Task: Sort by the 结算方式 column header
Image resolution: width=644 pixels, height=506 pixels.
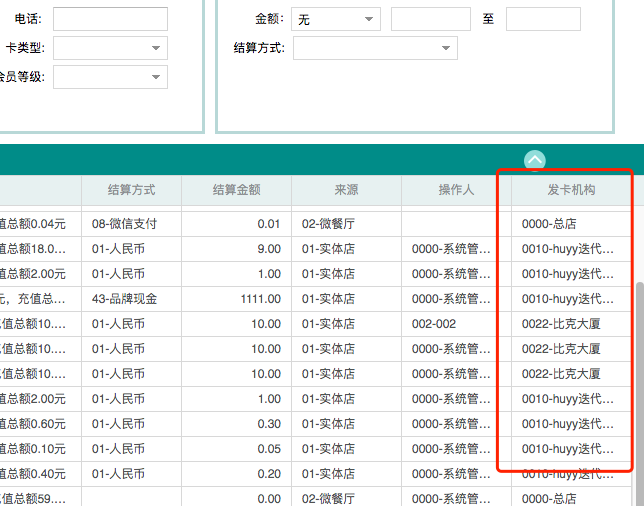Action: click(x=131, y=190)
